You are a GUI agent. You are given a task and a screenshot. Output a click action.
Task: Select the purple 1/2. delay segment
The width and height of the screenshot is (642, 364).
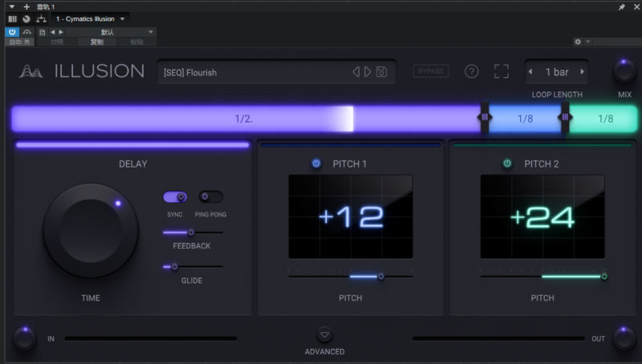pos(246,119)
